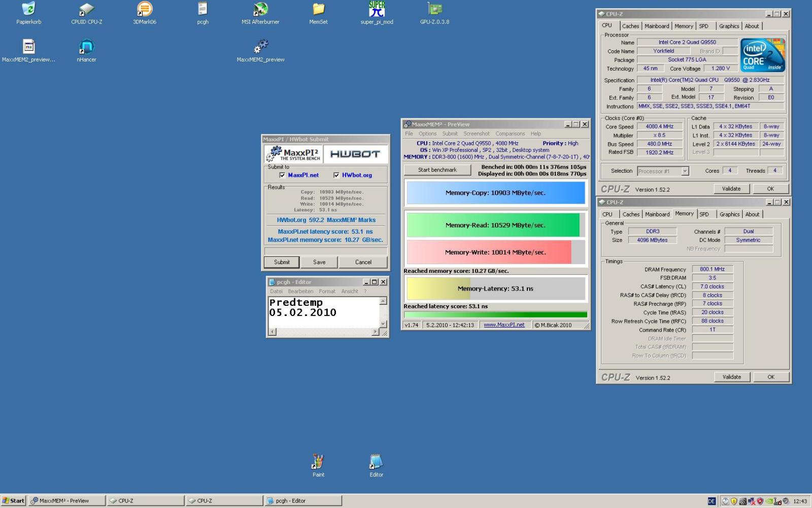
Task: Click the DRAM Frequency 800.1 MHz value
Action: (x=713, y=269)
